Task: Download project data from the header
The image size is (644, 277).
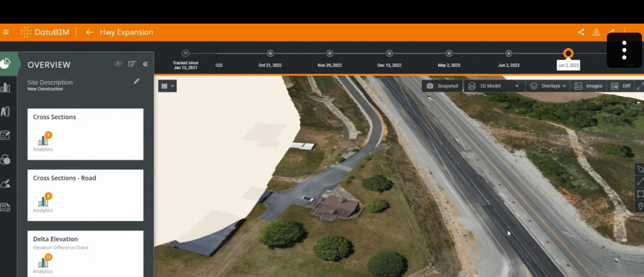Action: (596, 32)
